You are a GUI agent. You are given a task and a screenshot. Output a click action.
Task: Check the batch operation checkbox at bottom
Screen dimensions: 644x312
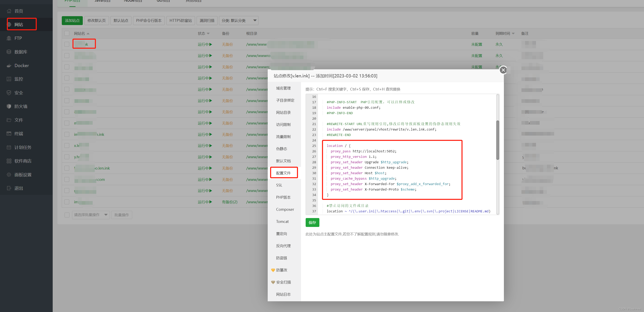[x=67, y=215]
